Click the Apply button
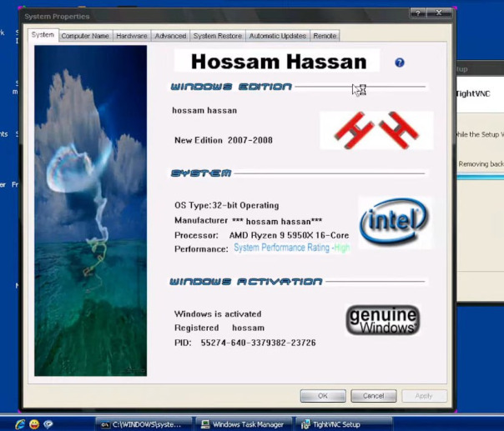 click(424, 396)
